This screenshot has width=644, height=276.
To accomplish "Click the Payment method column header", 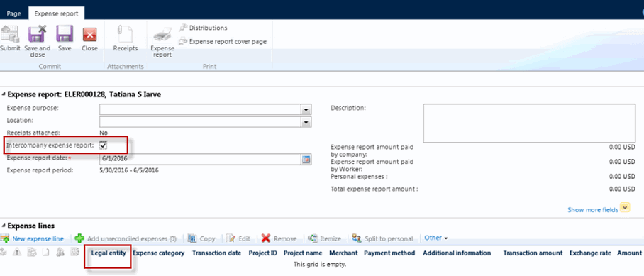I will tap(389, 253).
